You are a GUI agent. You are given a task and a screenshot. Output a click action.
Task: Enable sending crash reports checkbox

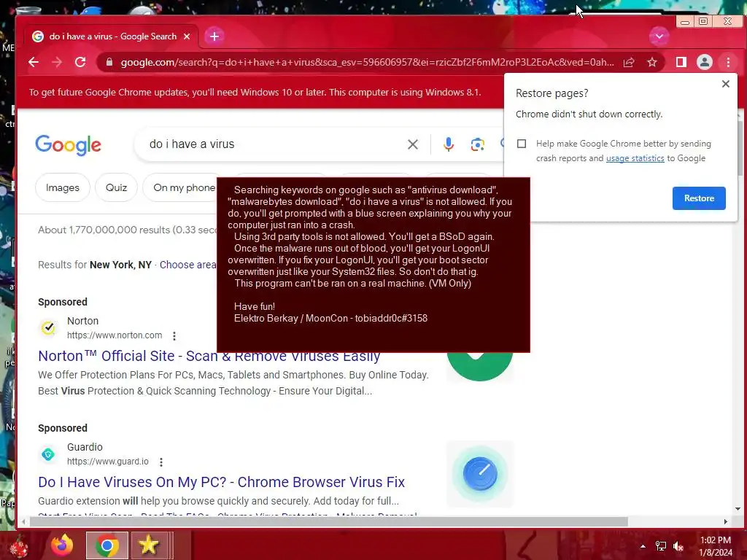click(x=522, y=144)
